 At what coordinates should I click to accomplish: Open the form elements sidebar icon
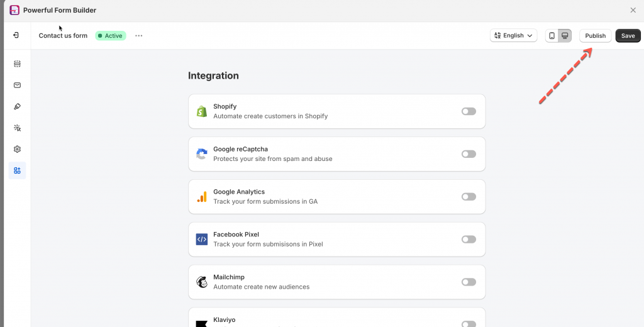pyautogui.click(x=17, y=64)
